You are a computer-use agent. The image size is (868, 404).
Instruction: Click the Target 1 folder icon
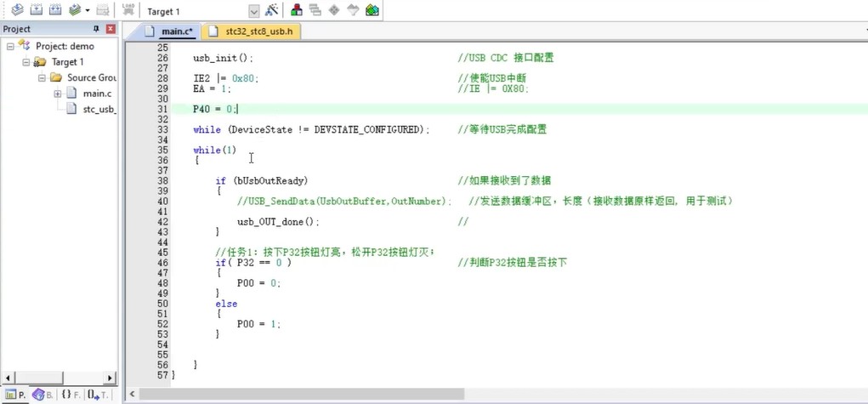pos(40,61)
